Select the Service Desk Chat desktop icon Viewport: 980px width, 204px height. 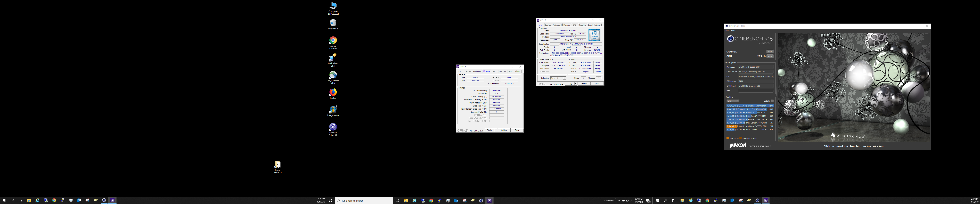click(x=333, y=60)
